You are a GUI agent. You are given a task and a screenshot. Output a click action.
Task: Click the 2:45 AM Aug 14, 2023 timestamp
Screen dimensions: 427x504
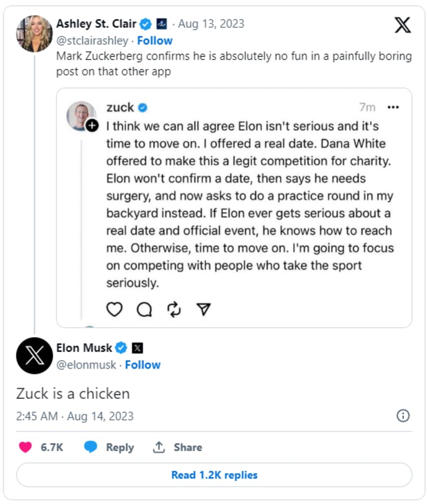coord(75,416)
